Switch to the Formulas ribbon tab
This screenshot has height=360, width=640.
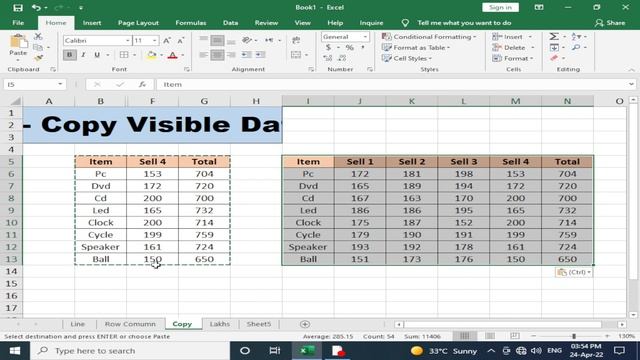click(x=191, y=23)
